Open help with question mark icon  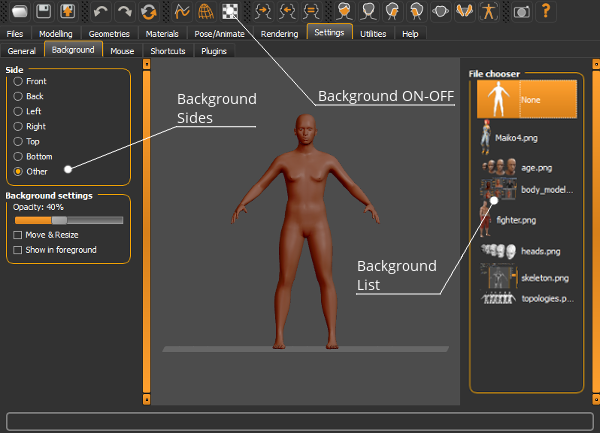pos(546,11)
